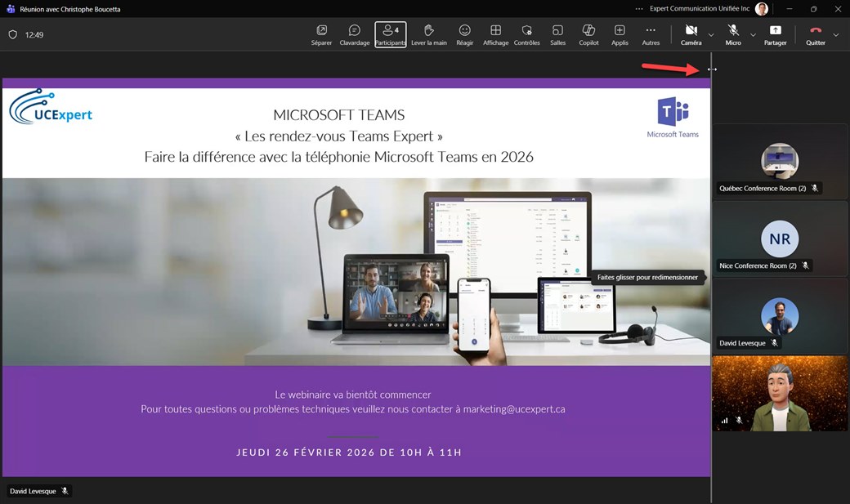
Task: Click the Partager share button
Action: point(775,34)
